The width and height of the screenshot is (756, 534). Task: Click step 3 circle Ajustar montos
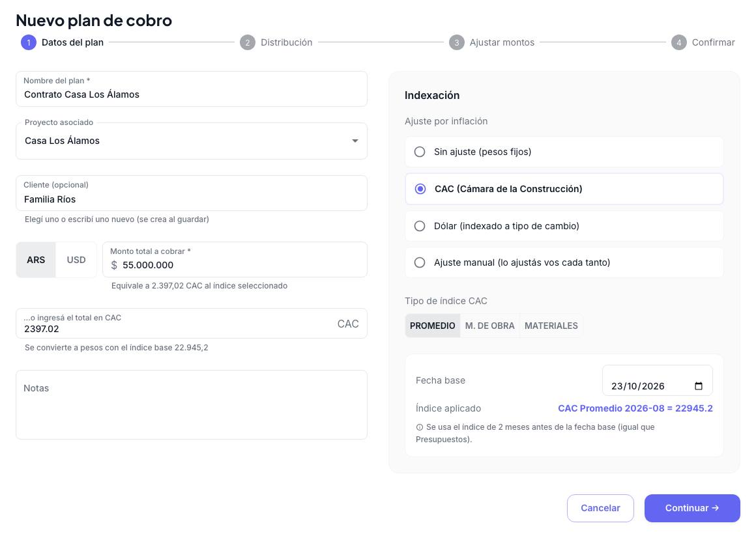coord(457,42)
